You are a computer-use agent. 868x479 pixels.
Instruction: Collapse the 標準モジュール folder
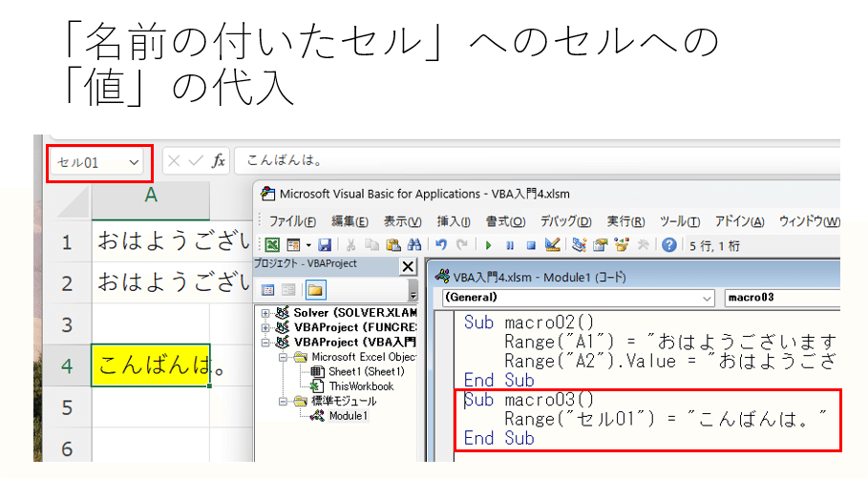[x=283, y=402]
